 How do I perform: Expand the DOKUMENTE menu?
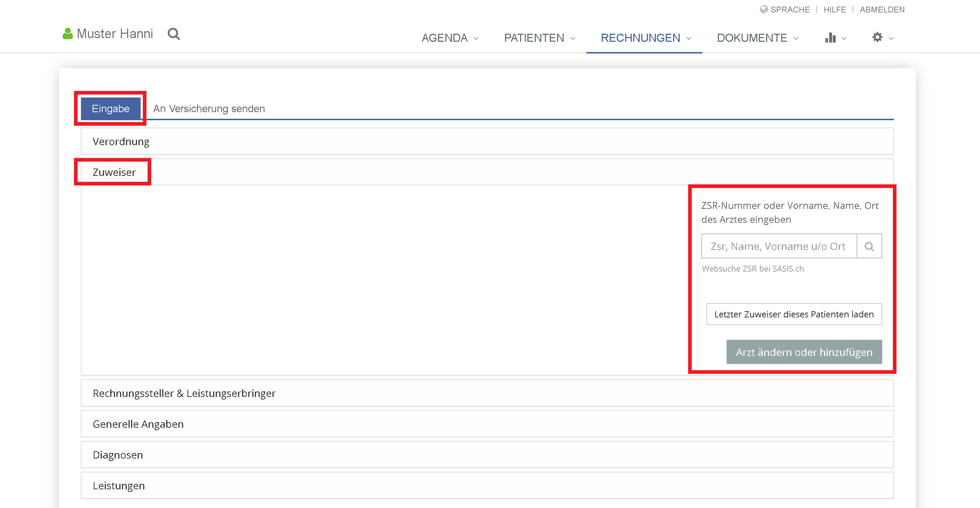[758, 38]
